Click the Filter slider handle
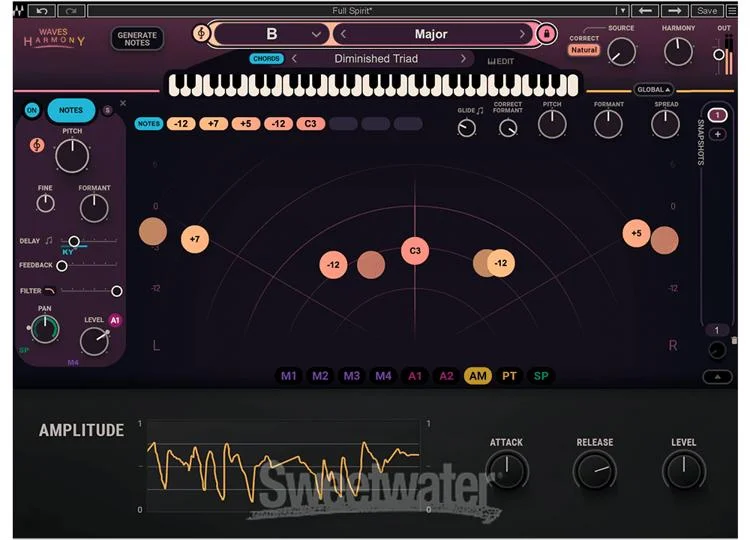This screenshot has height=540, width=750. click(116, 291)
